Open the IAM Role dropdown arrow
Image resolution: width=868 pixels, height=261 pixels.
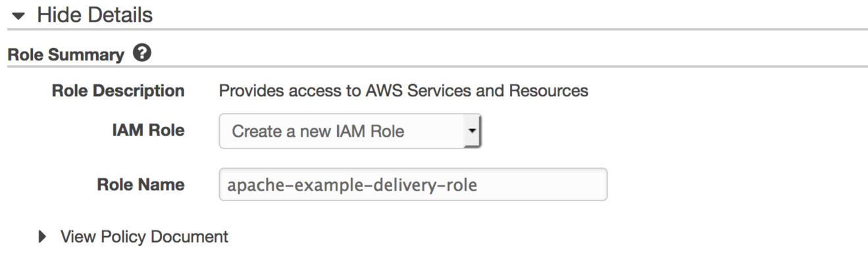click(472, 131)
